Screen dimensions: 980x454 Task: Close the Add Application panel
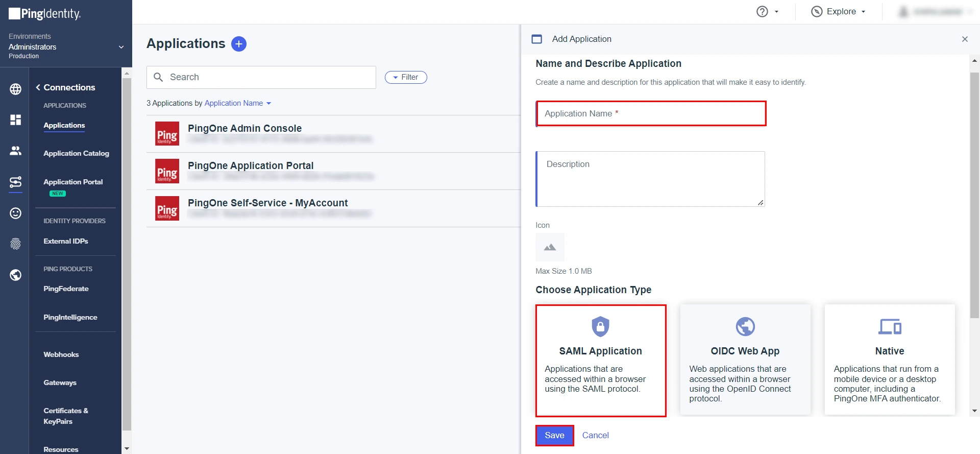965,39
